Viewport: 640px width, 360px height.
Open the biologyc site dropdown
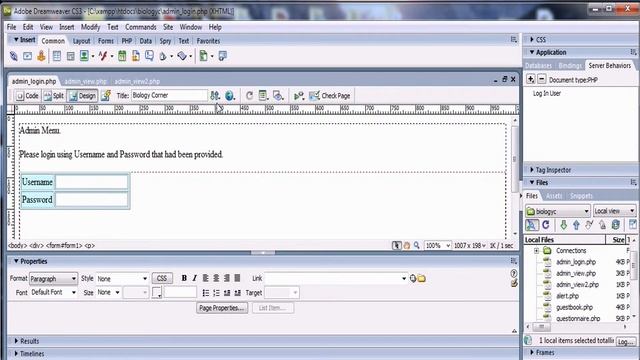[558, 211]
